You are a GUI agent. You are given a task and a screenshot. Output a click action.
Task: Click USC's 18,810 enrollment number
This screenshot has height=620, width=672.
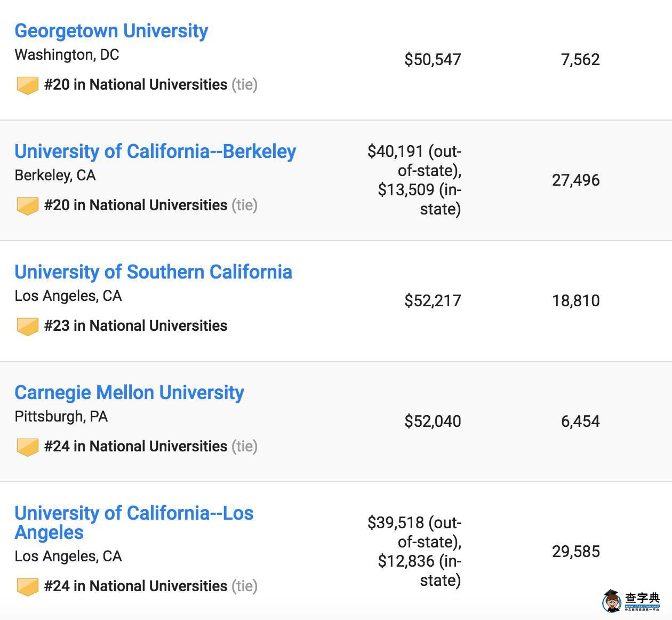click(x=575, y=300)
